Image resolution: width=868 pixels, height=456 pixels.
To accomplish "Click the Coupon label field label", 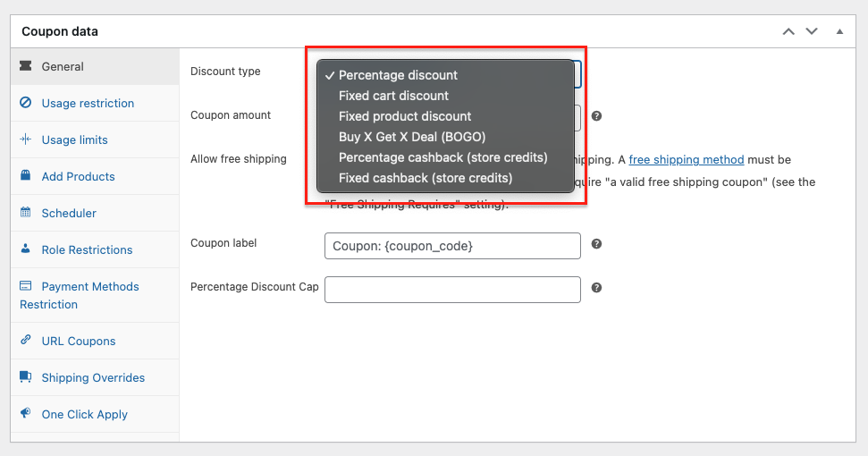I will click(x=223, y=243).
